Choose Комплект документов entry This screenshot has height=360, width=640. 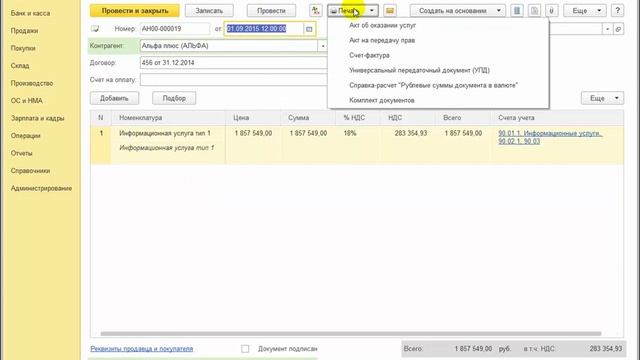click(x=382, y=100)
